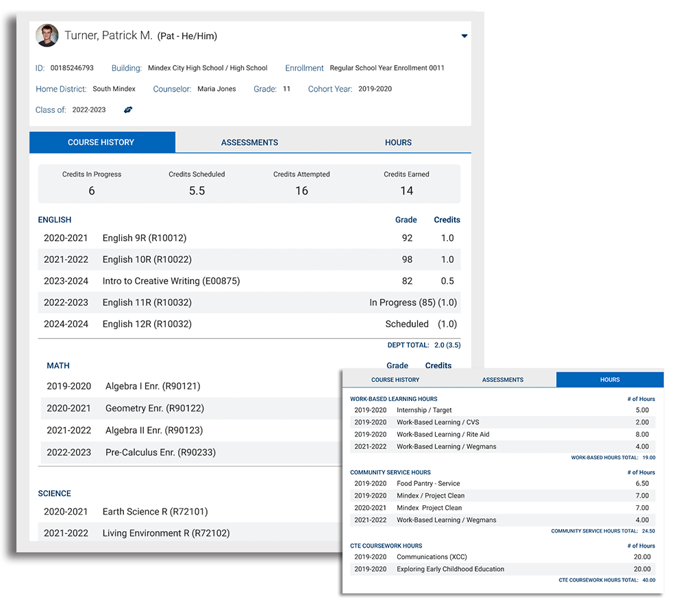Click the Credits Earned value of 14
The image size is (685, 616).
(x=407, y=191)
